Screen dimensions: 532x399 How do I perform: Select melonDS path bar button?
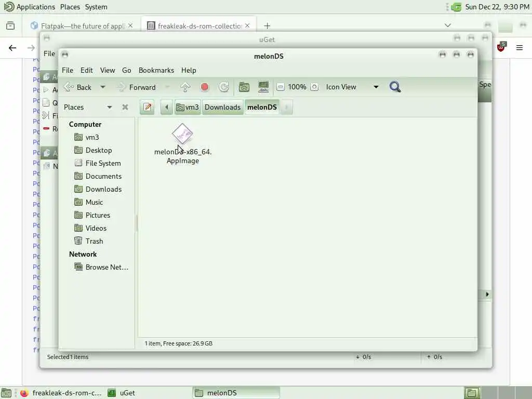(x=262, y=107)
